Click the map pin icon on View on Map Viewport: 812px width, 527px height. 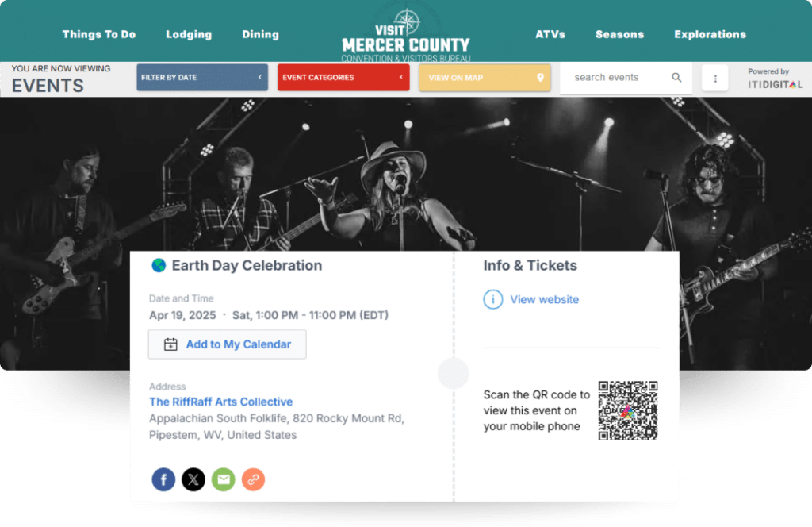[x=540, y=78]
